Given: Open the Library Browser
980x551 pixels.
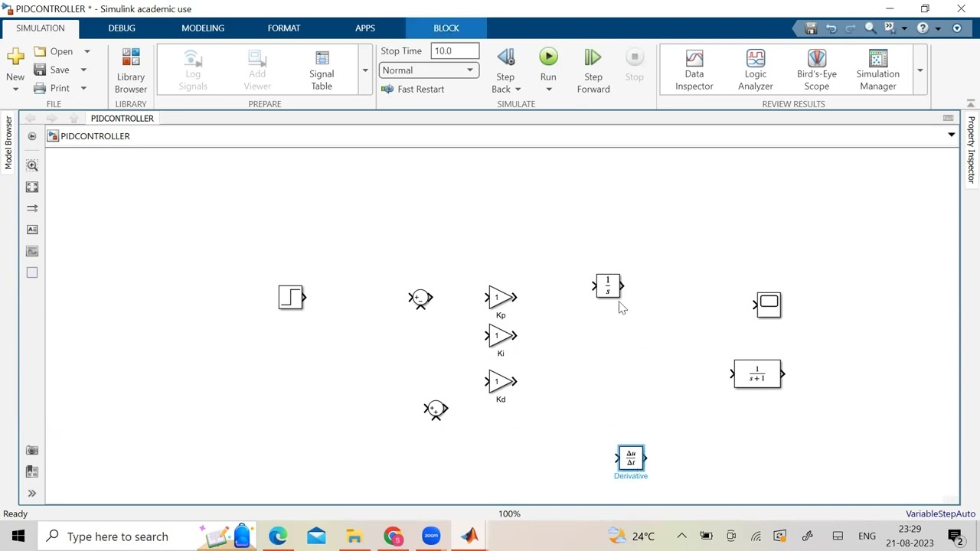Looking at the screenshot, I should (x=131, y=70).
